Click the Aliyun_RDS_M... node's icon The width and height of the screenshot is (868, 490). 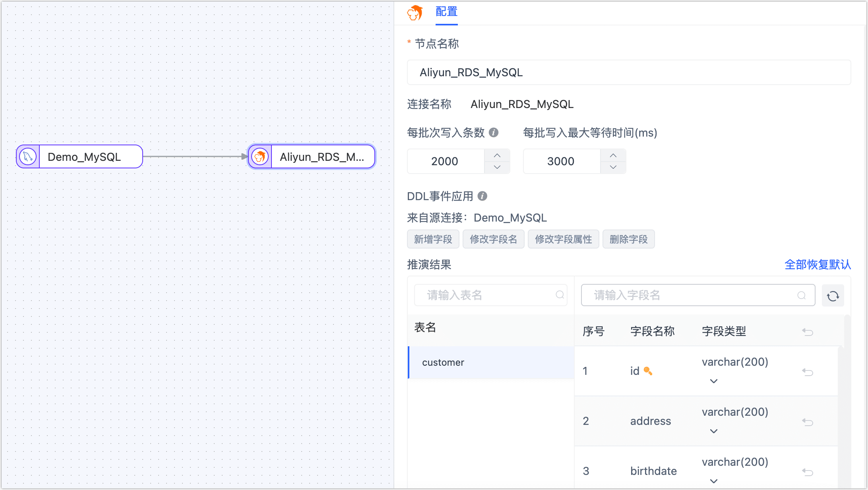pyautogui.click(x=260, y=156)
